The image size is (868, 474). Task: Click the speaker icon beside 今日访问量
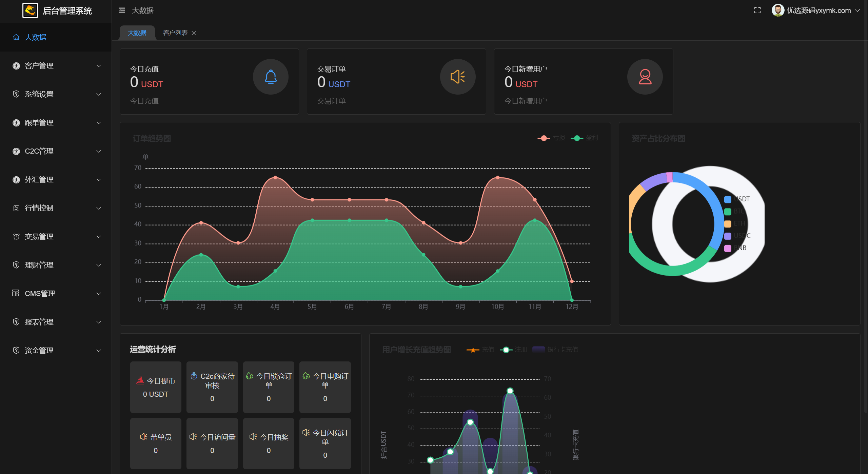point(193,437)
